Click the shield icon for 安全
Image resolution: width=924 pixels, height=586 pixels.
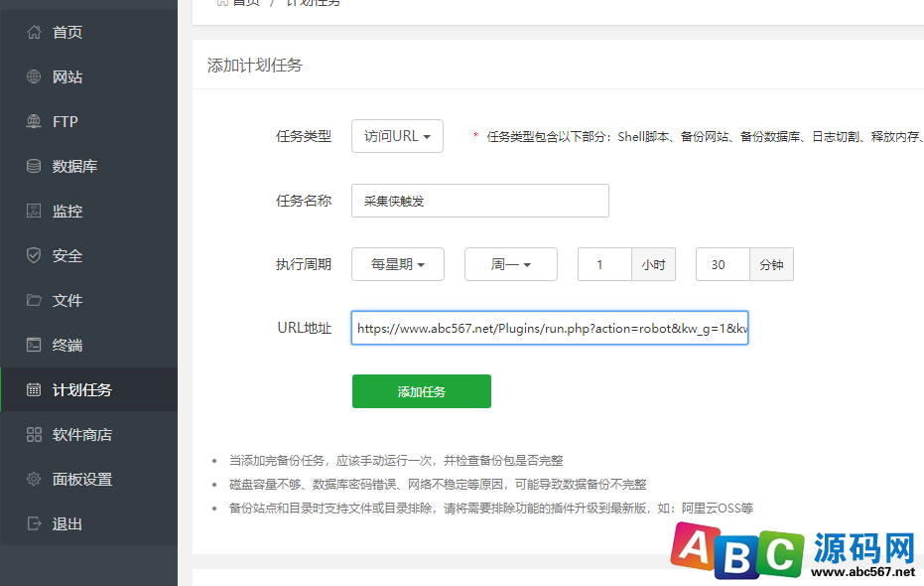[34, 256]
